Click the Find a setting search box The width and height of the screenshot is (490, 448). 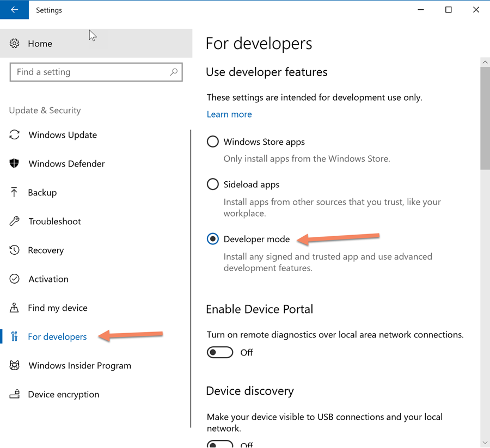coord(90,72)
